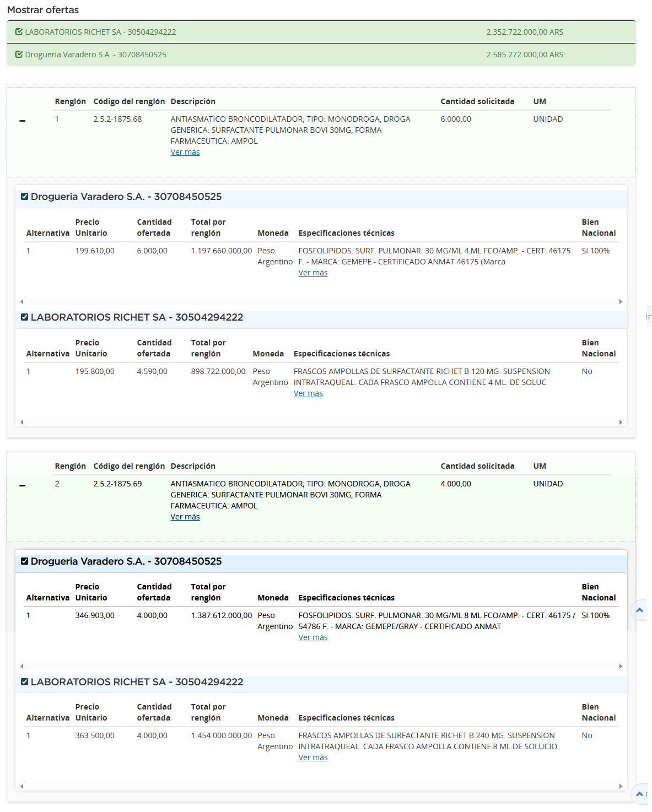Click the bottom scroll-to-top chevron button
The height and width of the screenshot is (812, 652).
[x=639, y=794]
